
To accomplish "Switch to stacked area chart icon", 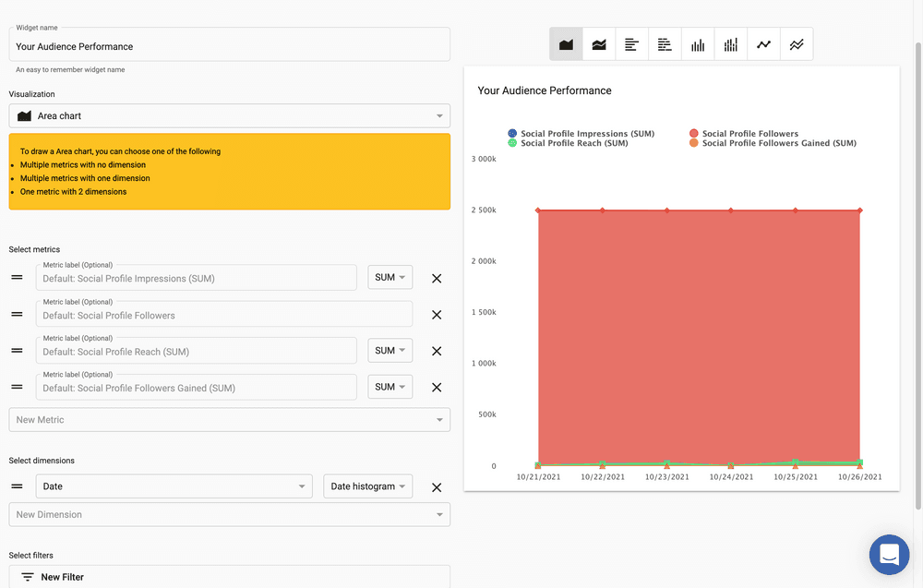I will tap(599, 44).
